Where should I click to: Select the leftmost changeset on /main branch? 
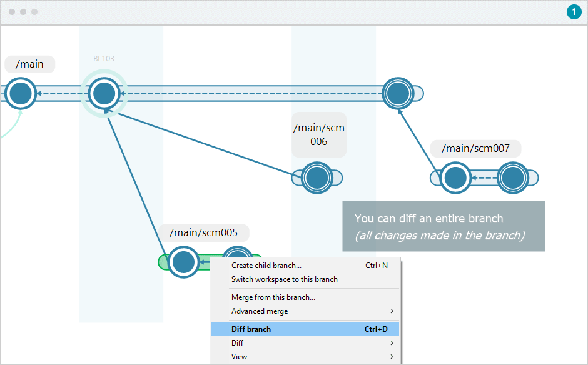[x=20, y=93]
